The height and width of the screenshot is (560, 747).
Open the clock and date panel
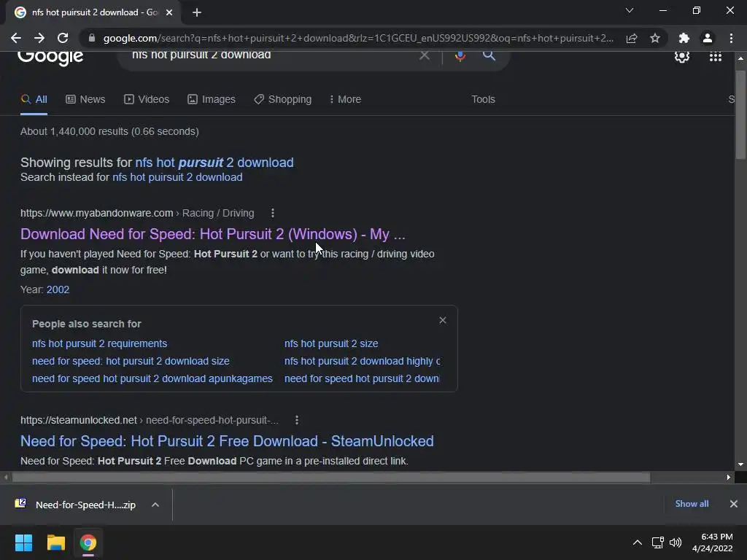(713, 542)
